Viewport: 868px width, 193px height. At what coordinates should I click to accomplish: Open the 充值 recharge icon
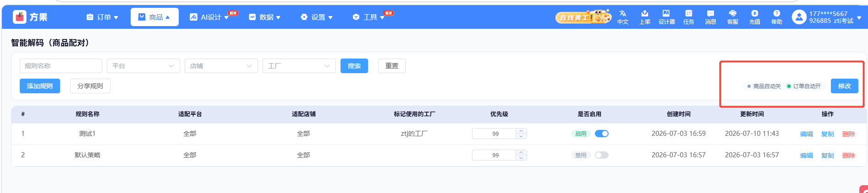(x=754, y=14)
